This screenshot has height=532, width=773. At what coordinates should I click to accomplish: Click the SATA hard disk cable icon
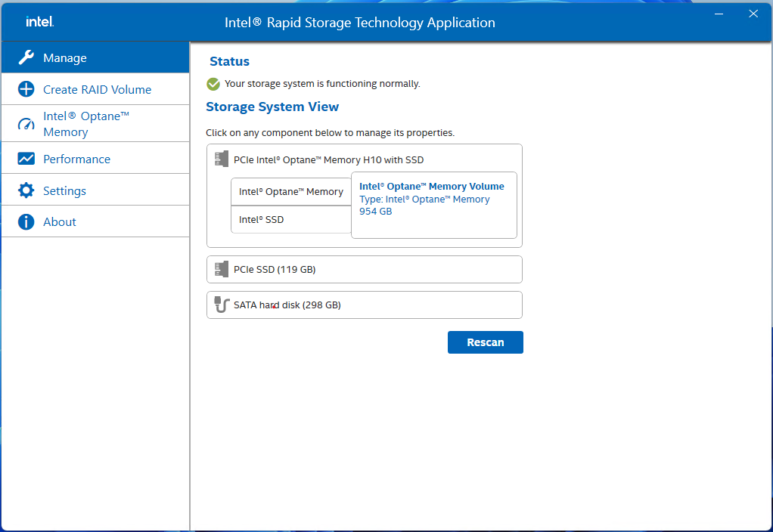pos(222,305)
